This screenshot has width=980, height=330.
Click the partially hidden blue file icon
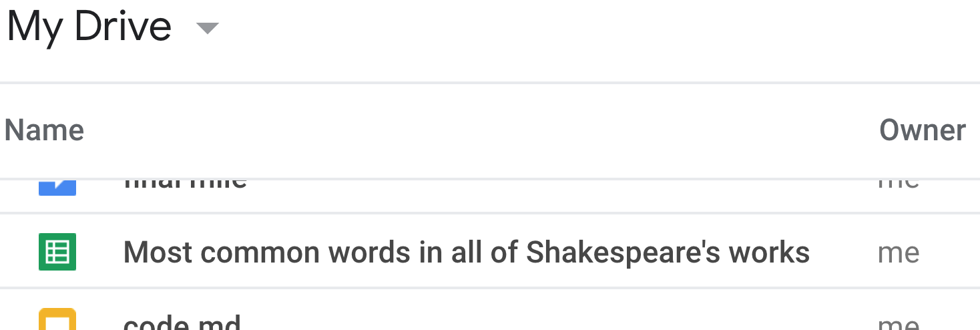[x=57, y=187]
